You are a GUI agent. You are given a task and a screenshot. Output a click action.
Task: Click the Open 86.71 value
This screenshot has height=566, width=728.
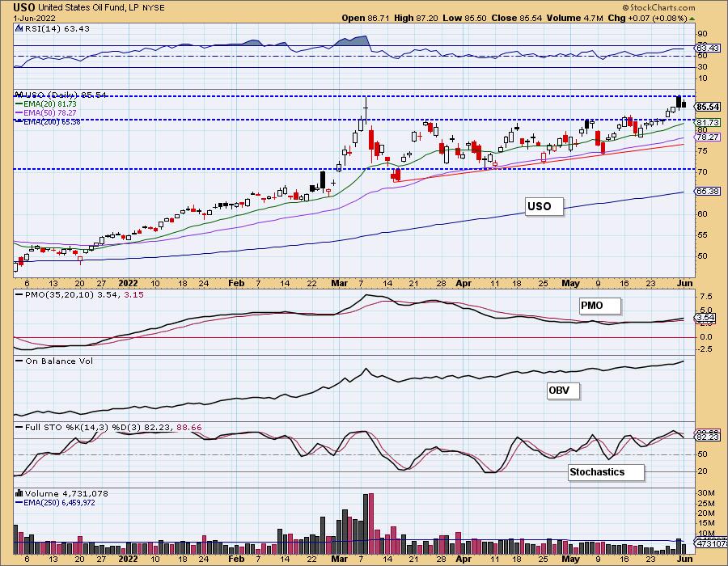click(366, 18)
